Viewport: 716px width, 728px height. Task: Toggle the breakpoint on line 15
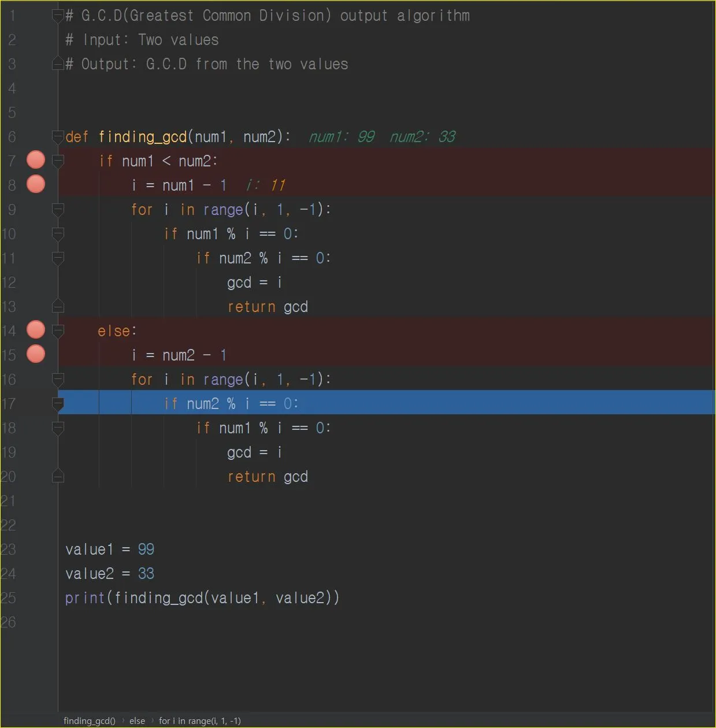coord(35,354)
